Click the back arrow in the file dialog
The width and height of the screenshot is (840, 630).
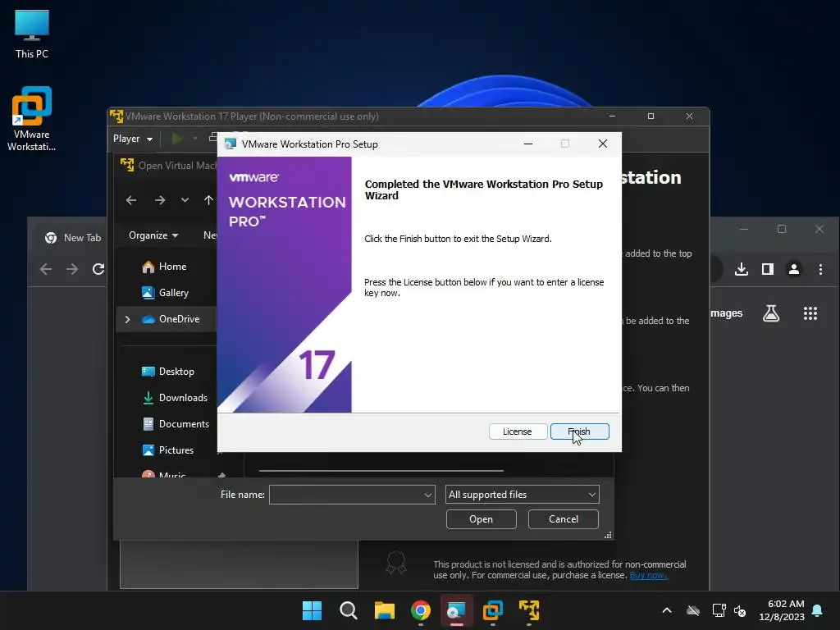131,200
